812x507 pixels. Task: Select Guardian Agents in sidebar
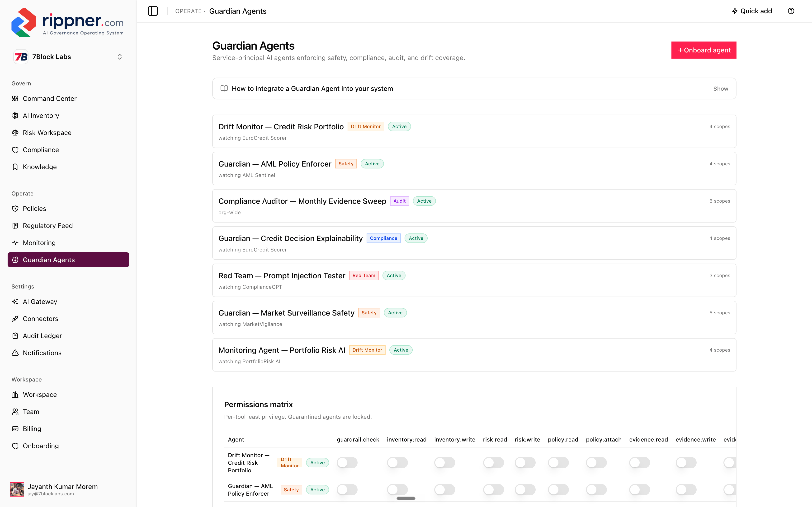click(x=68, y=260)
